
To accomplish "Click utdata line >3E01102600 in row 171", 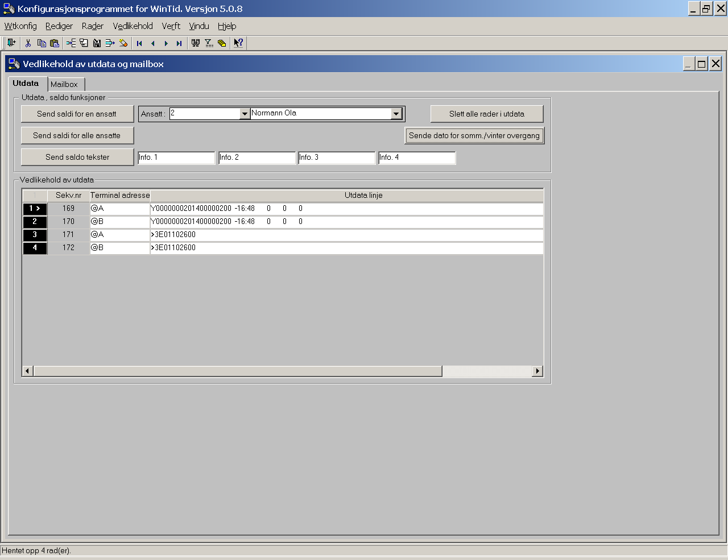I will tap(347, 235).
